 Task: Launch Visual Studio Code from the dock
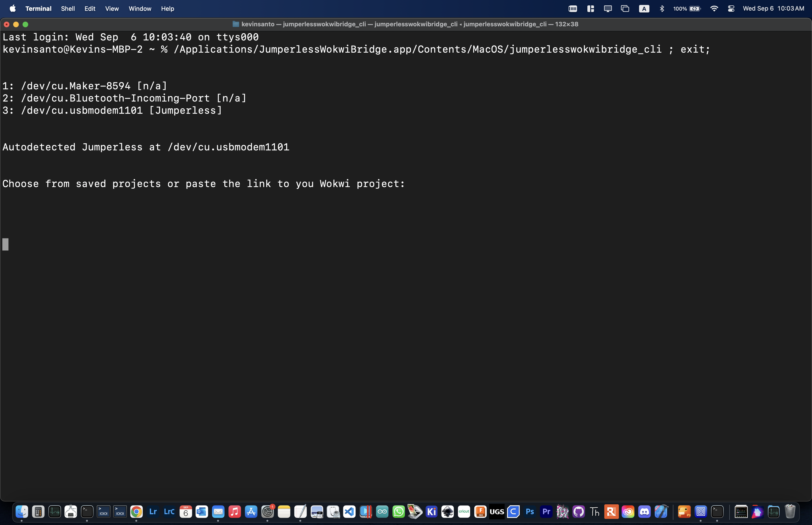[349, 512]
